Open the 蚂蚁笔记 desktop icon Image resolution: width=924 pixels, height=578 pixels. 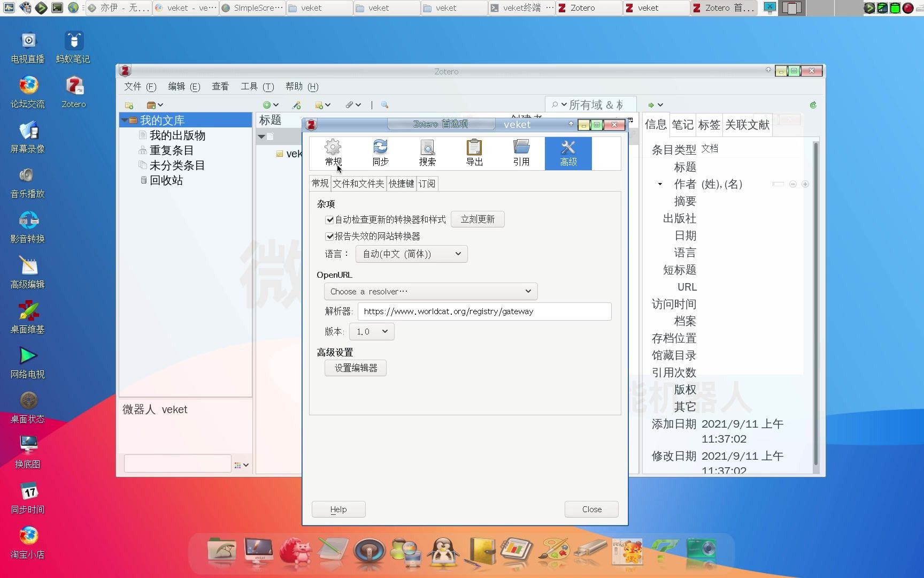(x=73, y=47)
